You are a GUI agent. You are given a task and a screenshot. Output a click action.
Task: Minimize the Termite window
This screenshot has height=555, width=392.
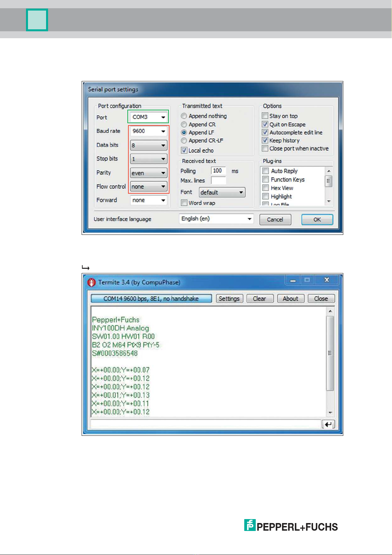[x=293, y=280]
